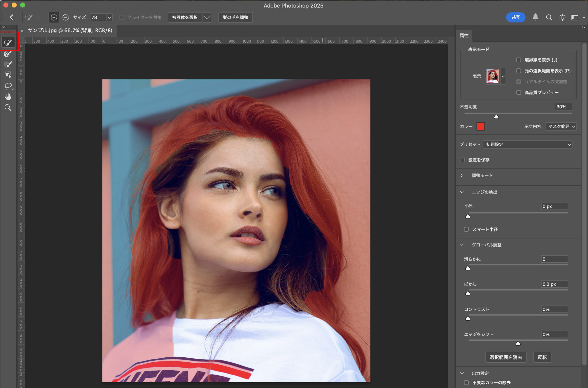Open 被写体を選択 dropdown arrow
The height and width of the screenshot is (388, 588).
[x=207, y=17]
